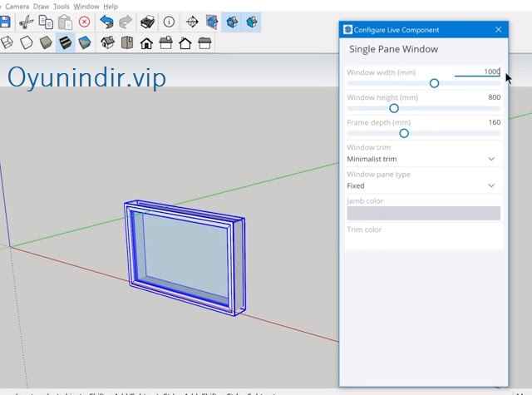Screen dimensions: 532x395
Task: Open the Help menu
Action: coord(111,7)
